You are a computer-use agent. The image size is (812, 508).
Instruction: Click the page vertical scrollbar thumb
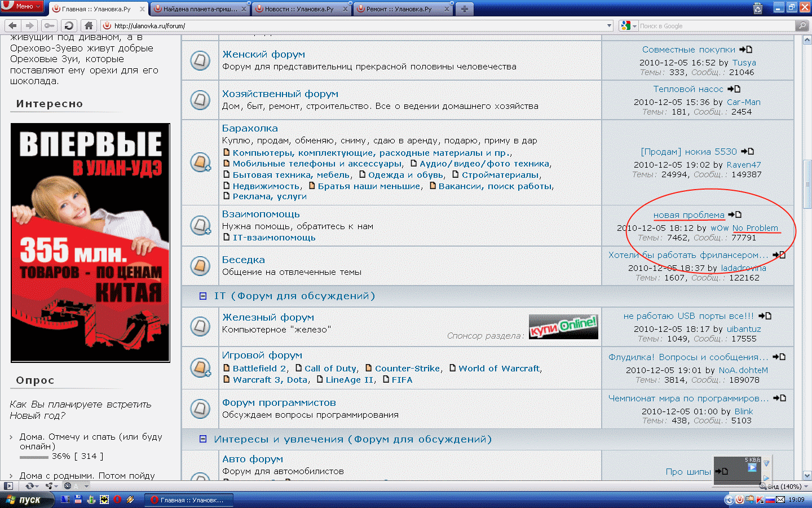tap(807, 184)
